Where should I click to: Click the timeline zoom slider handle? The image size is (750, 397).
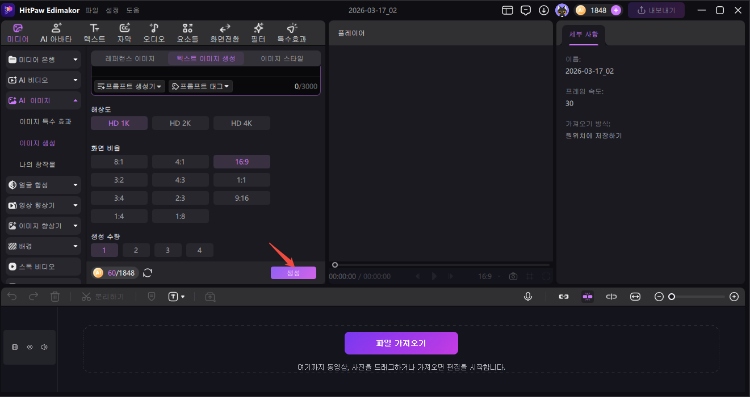pos(672,297)
